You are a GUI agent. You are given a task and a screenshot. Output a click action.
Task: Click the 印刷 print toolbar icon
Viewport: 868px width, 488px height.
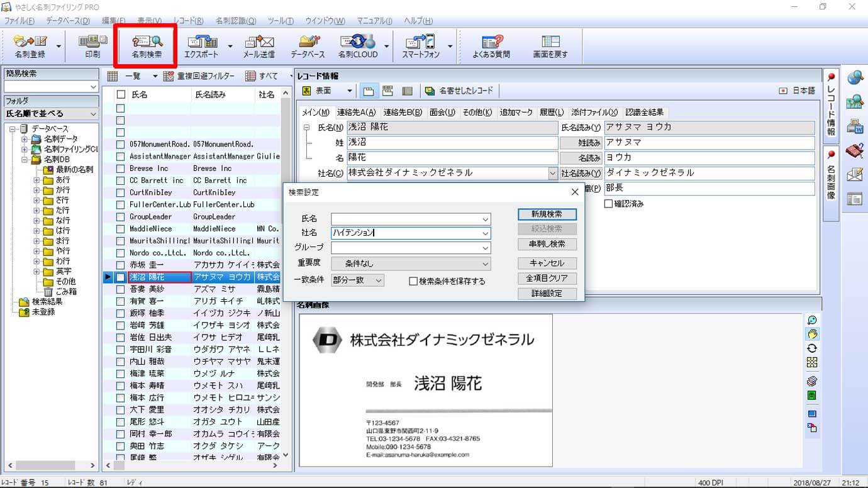point(92,47)
